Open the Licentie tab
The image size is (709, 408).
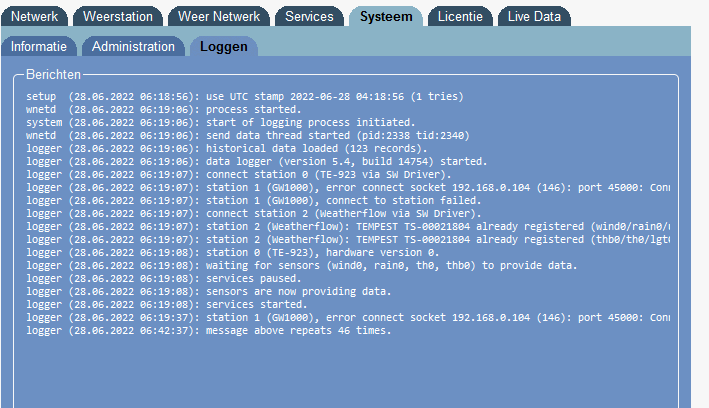[460, 16]
